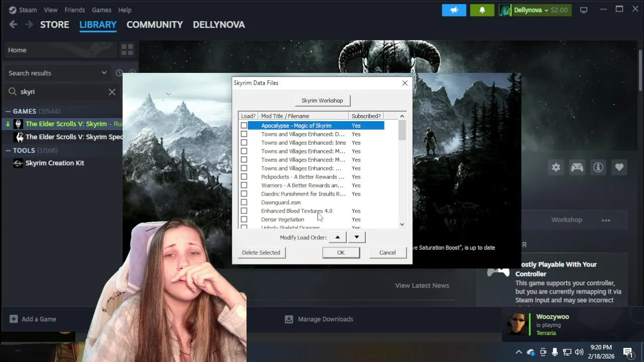Open the Help menu

point(125,10)
